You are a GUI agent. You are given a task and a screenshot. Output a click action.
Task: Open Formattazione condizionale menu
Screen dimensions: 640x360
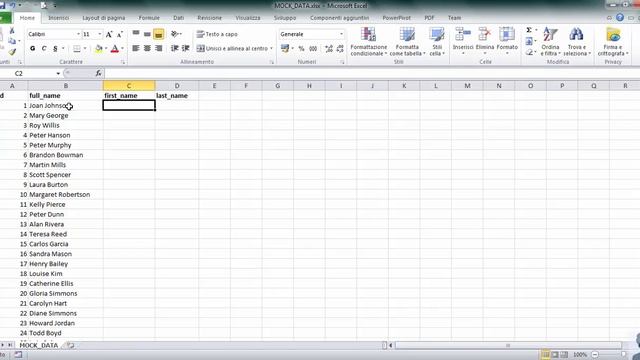pos(369,42)
